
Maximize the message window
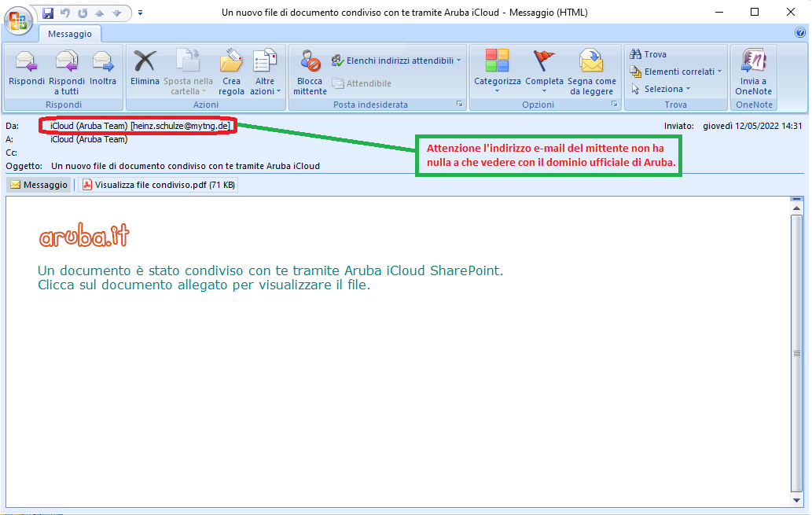pyautogui.click(x=755, y=12)
